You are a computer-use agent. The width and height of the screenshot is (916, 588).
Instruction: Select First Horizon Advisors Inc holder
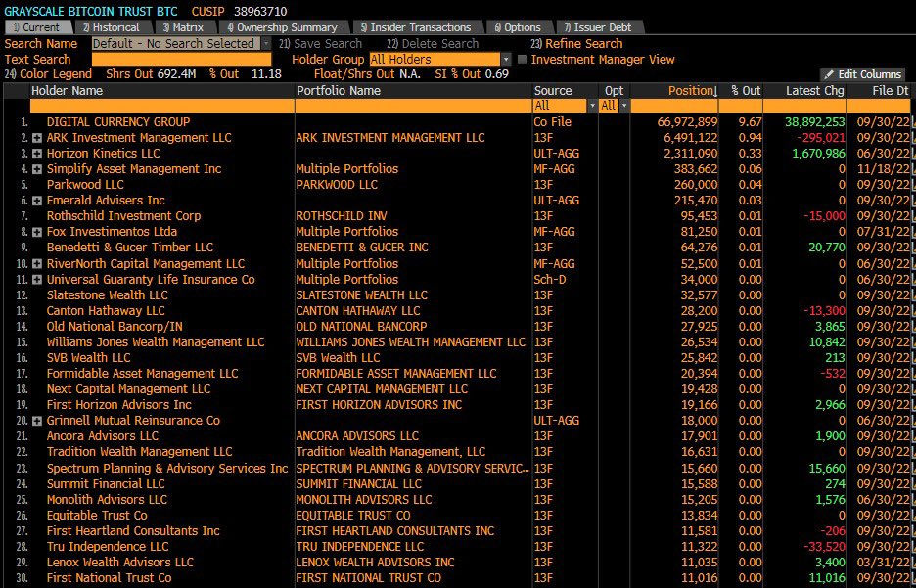tap(119, 405)
